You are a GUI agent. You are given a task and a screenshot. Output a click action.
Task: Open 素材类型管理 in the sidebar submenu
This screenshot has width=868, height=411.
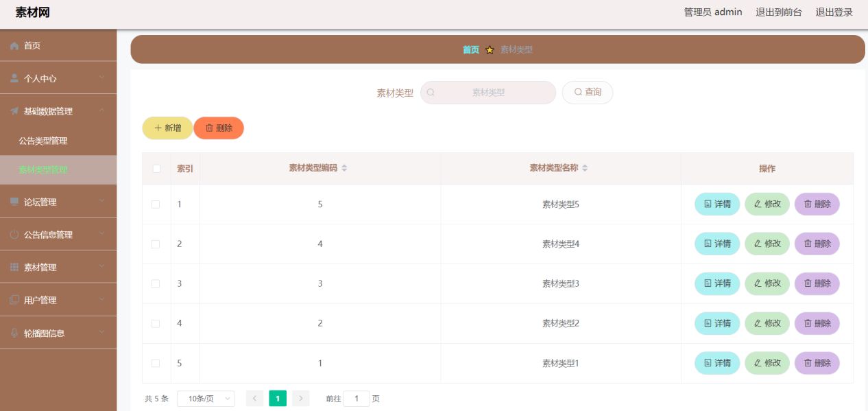coord(58,170)
